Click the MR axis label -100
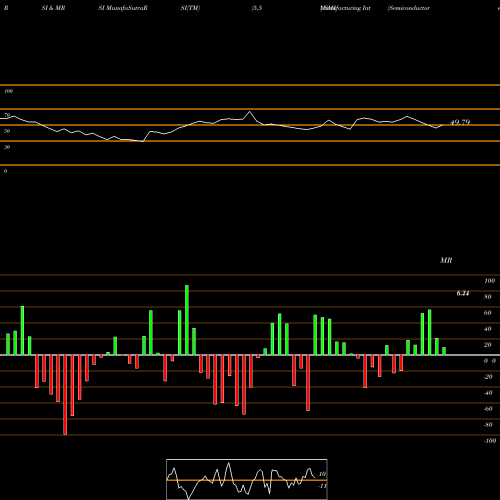The width and height of the screenshot is (500, 500). click(x=489, y=441)
